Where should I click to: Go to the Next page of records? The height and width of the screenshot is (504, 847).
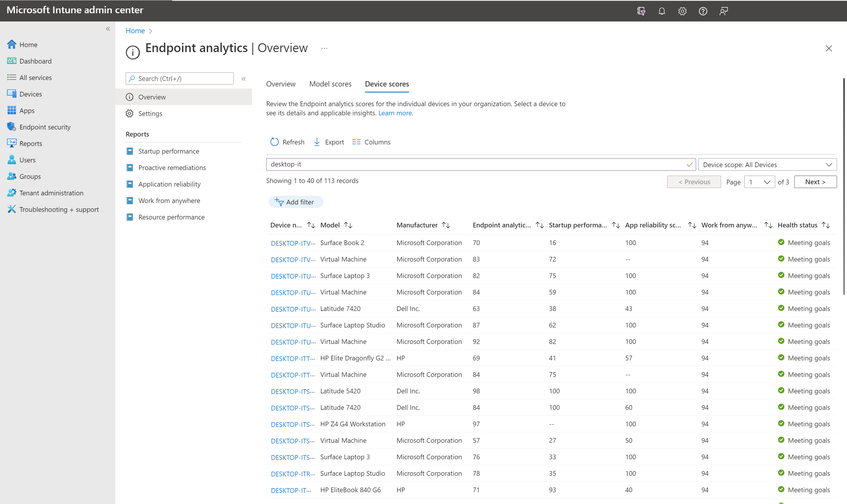(815, 182)
